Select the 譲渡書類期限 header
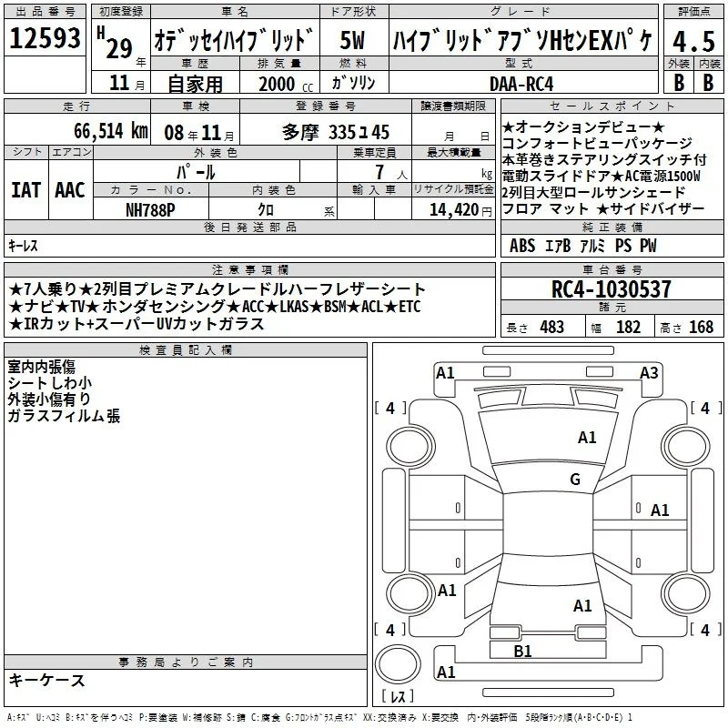 click(x=453, y=106)
